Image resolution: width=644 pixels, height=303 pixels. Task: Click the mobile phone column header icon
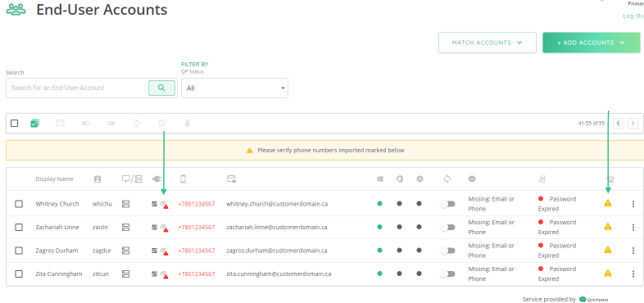[x=184, y=179]
